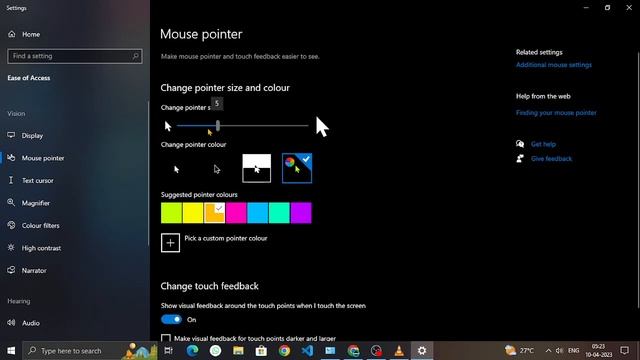The image size is (640, 360).
Task: Open File Explorer from taskbar
Action: click(x=238, y=351)
